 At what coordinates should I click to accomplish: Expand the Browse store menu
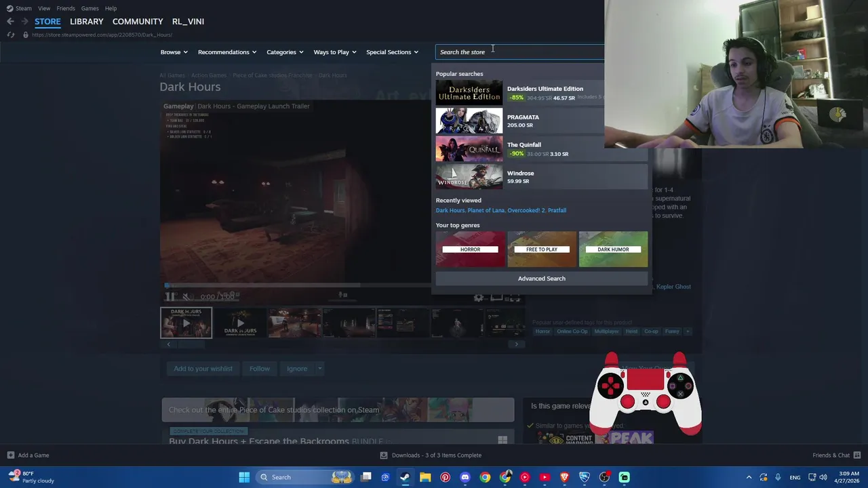174,52
